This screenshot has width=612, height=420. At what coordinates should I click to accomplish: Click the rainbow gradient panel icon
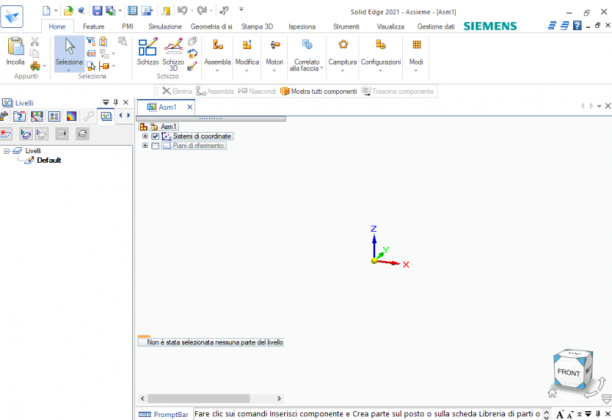(x=71, y=116)
